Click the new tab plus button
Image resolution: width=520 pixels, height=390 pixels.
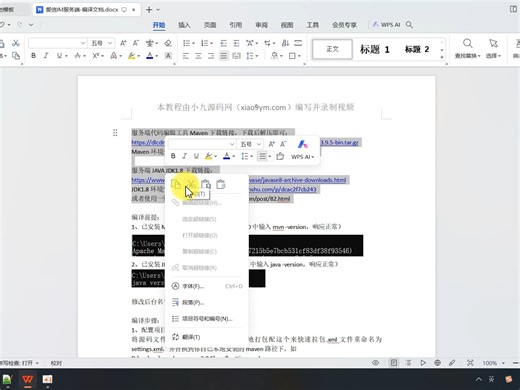[149, 10]
